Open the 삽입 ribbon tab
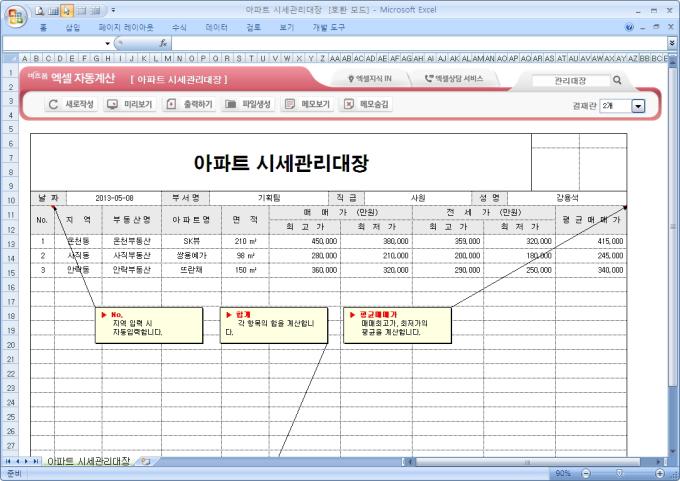The width and height of the screenshot is (680, 481). 72,27
